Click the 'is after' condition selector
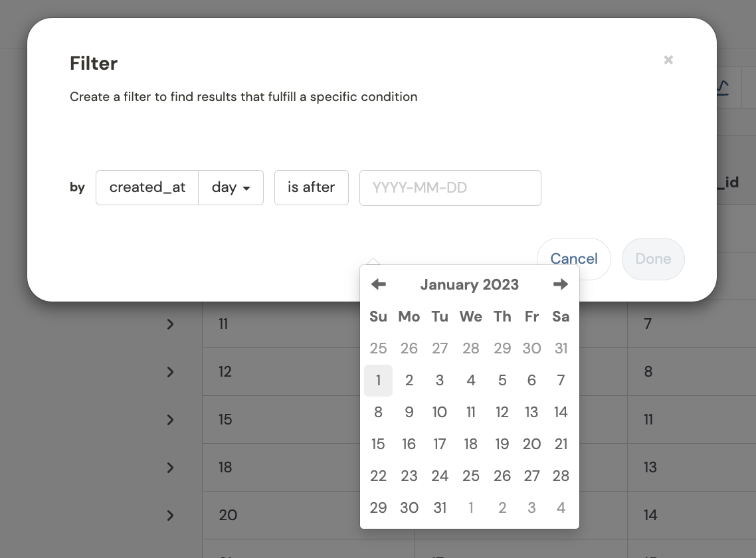 [311, 187]
